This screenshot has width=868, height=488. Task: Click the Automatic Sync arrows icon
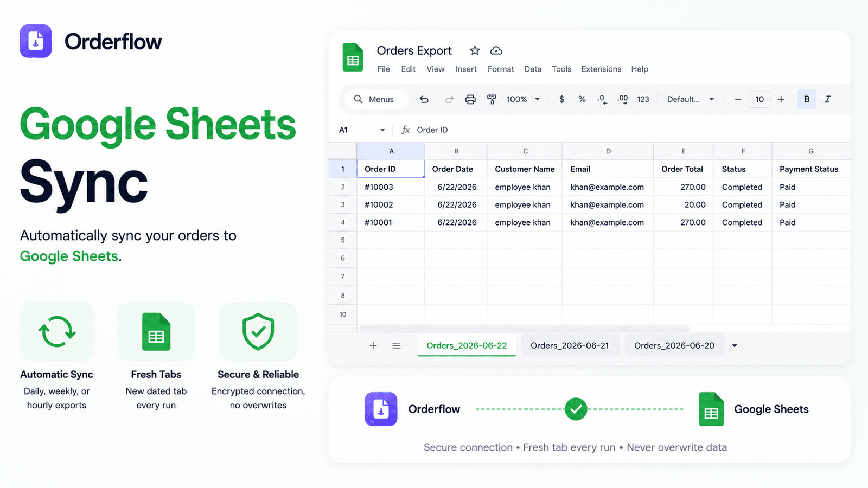coord(57,331)
